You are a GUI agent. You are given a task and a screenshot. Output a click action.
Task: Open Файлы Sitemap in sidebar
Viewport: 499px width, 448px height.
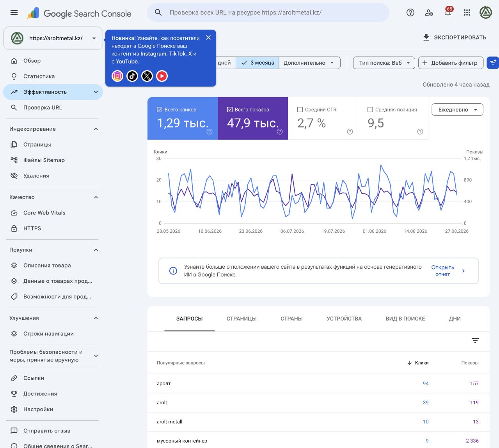(x=53, y=160)
